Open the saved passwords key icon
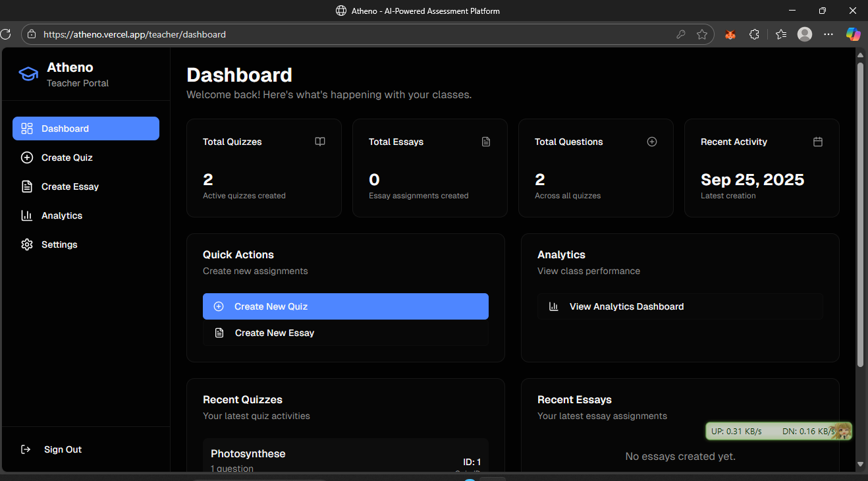Viewport: 868px width, 481px height. [681, 34]
